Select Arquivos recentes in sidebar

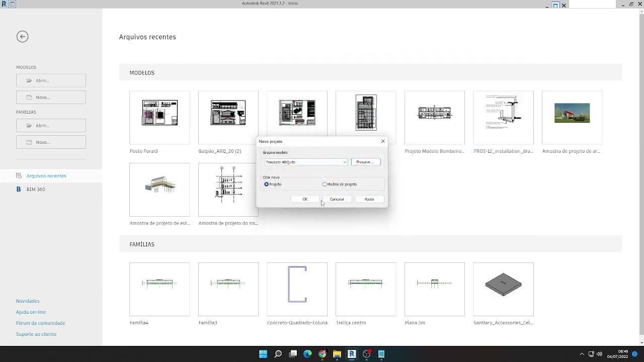coord(46,176)
